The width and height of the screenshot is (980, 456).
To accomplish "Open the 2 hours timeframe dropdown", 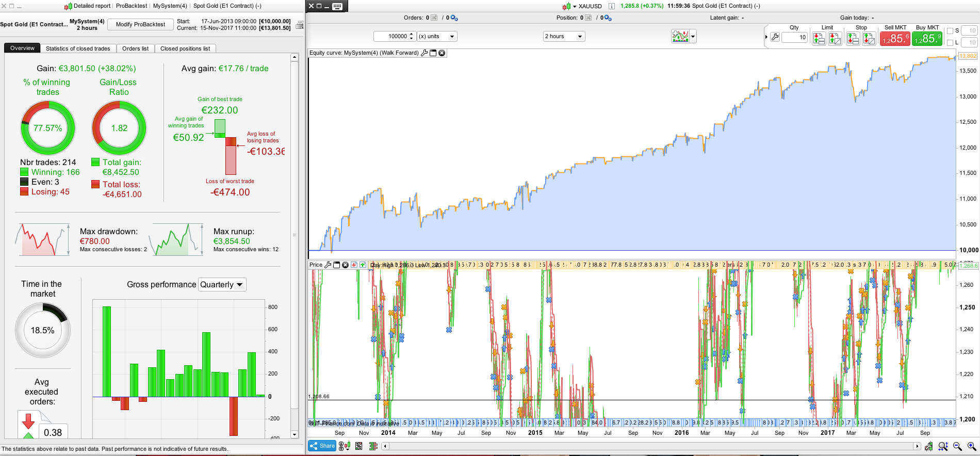I will click(x=564, y=36).
